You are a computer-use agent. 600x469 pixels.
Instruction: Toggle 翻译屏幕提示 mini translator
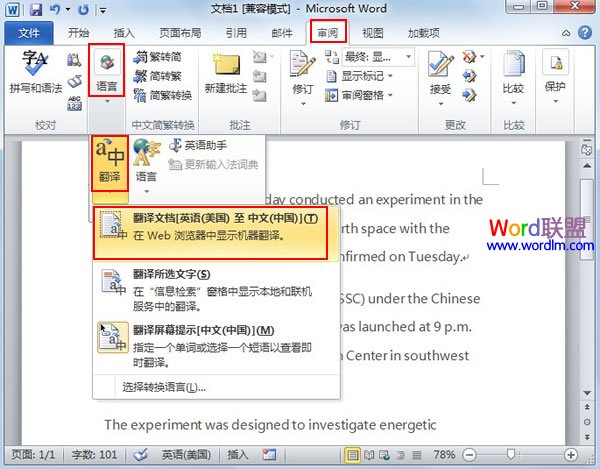point(216,345)
